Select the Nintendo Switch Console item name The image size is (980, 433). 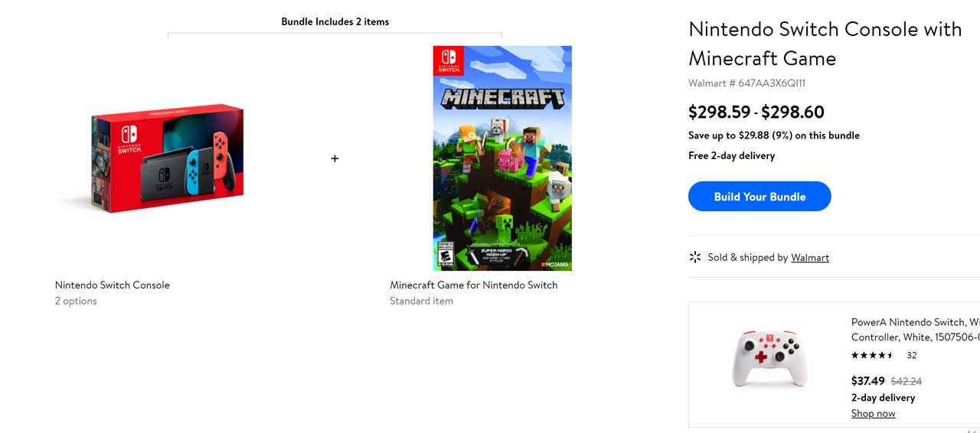(113, 285)
